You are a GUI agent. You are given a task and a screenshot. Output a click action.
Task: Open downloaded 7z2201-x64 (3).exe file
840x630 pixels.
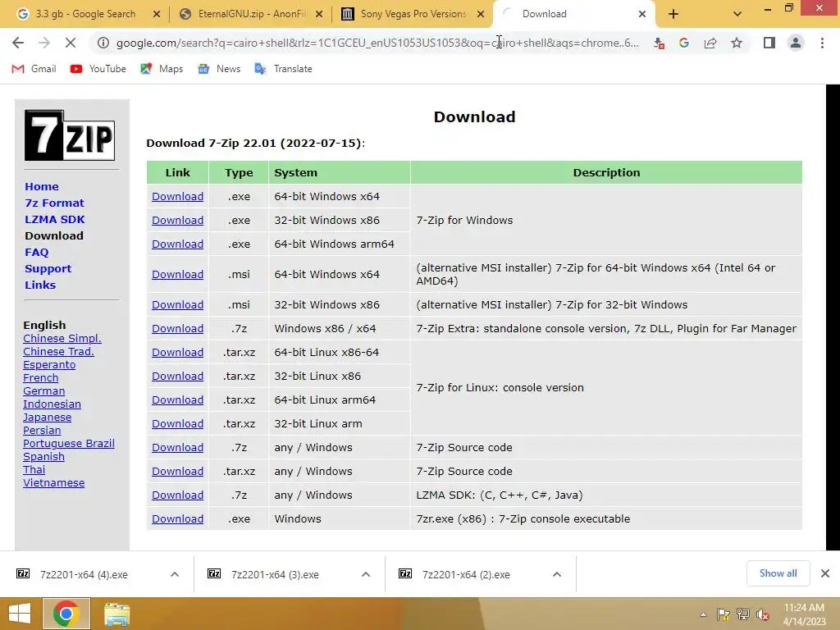point(275,574)
